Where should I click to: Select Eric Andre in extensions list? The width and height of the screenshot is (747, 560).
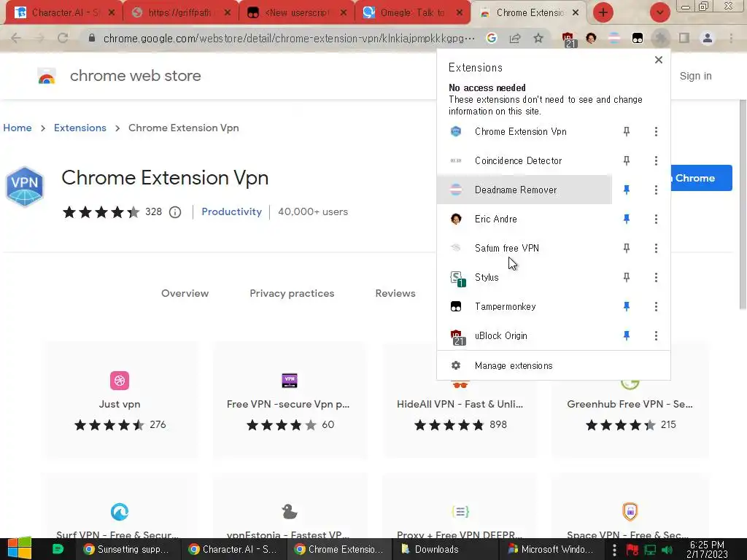click(525, 219)
